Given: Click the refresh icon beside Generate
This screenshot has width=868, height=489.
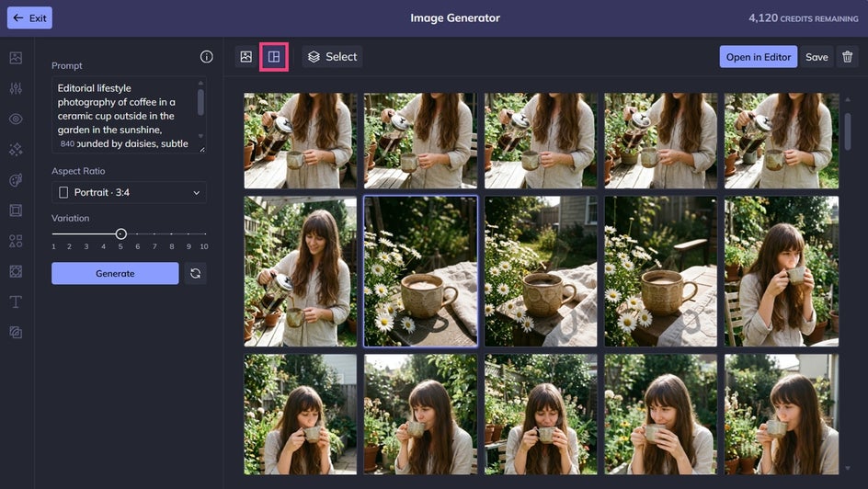Looking at the screenshot, I should click(196, 273).
